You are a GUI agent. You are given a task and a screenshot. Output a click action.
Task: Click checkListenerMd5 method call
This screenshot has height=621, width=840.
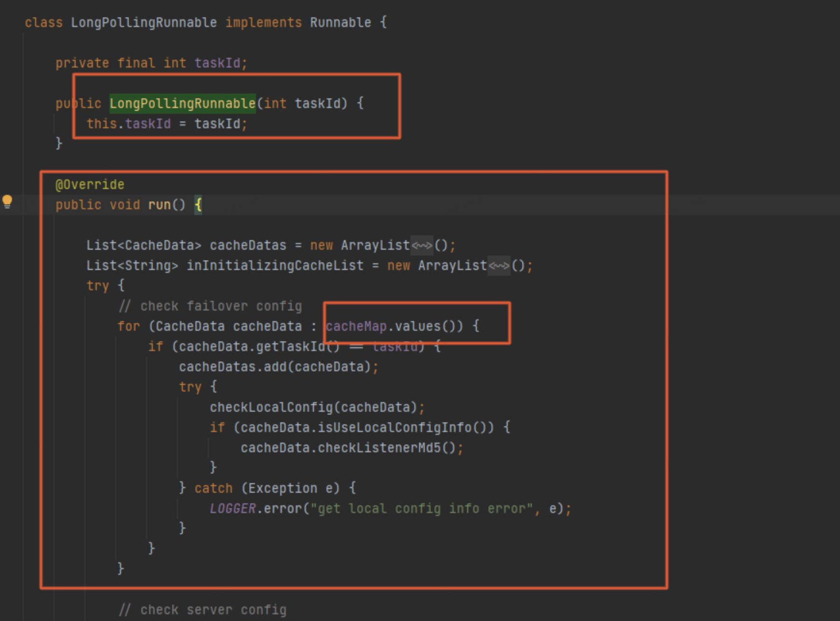click(x=379, y=448)
